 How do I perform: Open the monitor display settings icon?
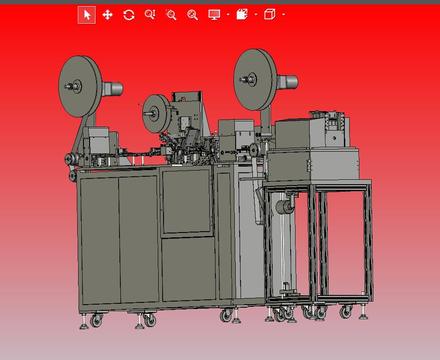point(214,15)
